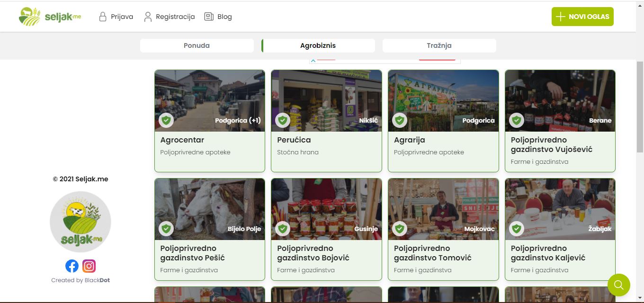Click the Prijava lock icon
Screen dimensions: 644x303
(x=103, y=17)
